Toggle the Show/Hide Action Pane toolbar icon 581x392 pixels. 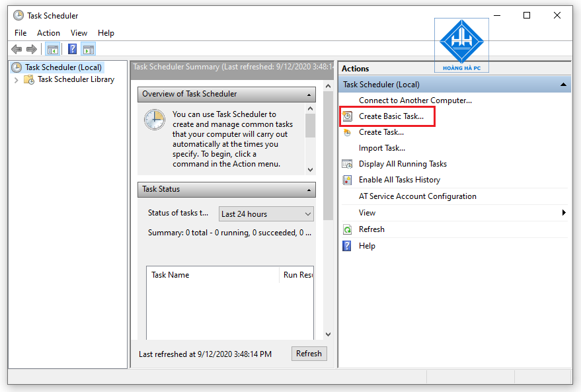[x=89, y=49]
